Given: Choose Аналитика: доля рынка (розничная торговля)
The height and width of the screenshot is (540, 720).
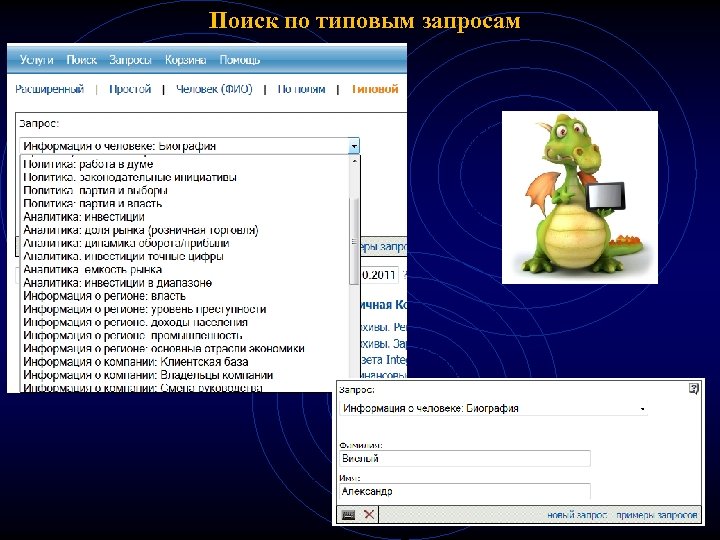Looking at the screenshot, I should [x=141, y=230].
